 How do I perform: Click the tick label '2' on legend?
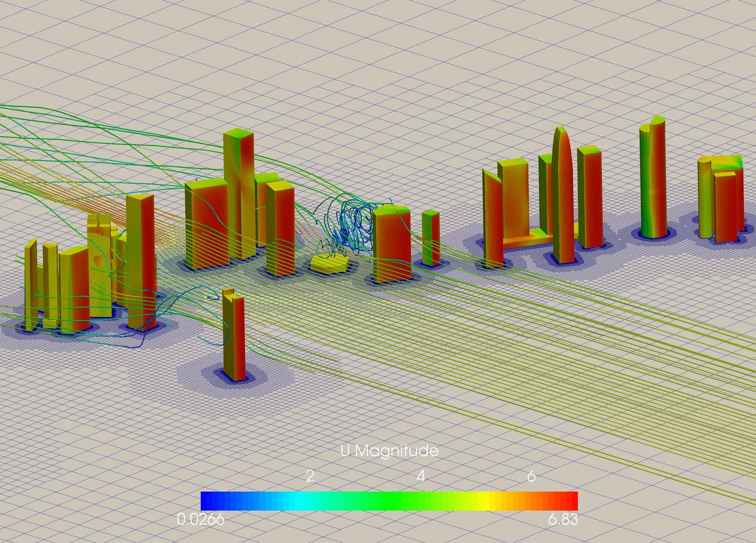(x=310, y=476)
